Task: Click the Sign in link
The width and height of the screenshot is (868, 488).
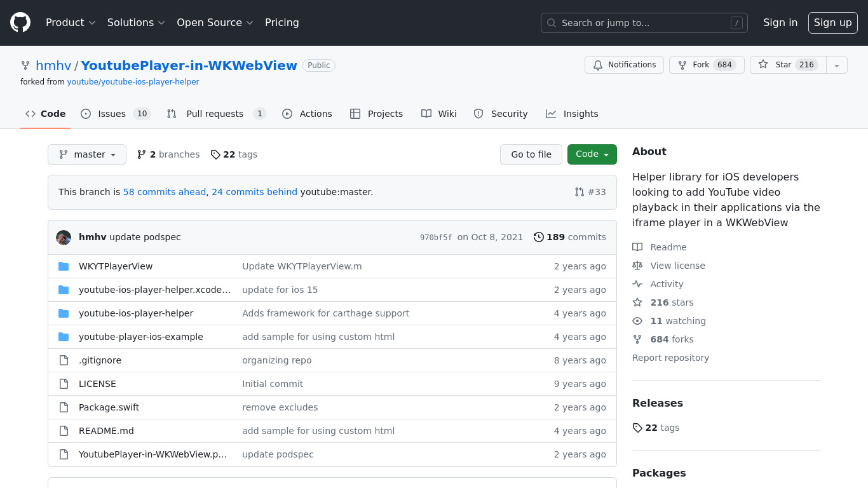Action: pos(780,22)
